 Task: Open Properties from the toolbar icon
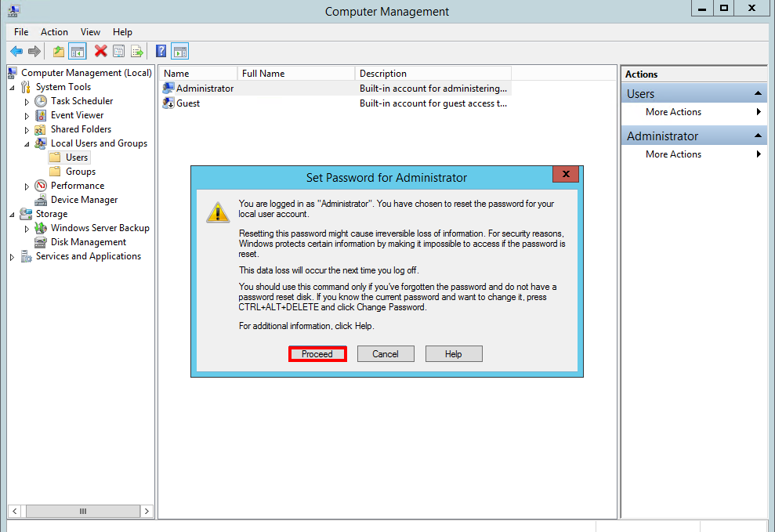118,52
